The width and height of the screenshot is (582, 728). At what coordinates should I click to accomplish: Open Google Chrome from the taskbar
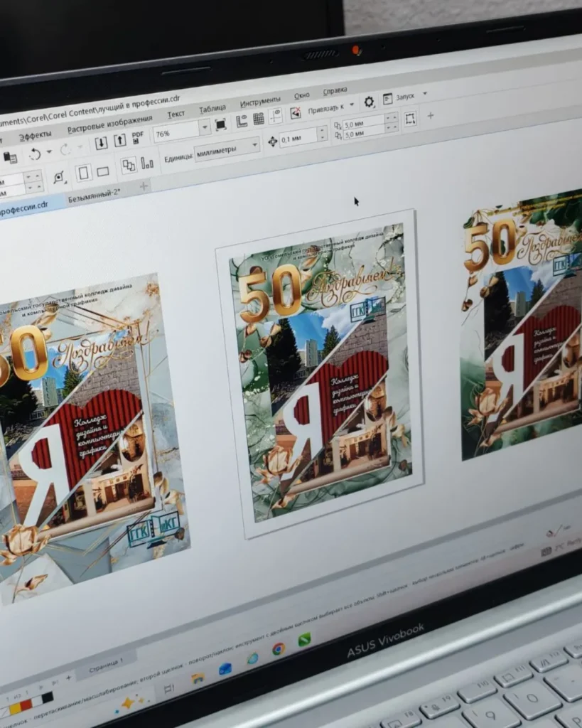click(x=279, y=648)
